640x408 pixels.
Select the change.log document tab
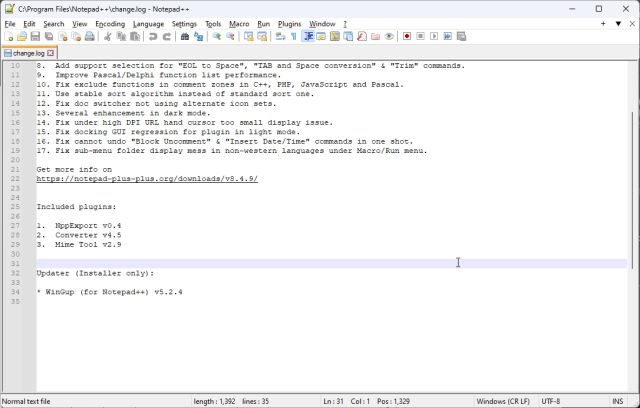28,53
